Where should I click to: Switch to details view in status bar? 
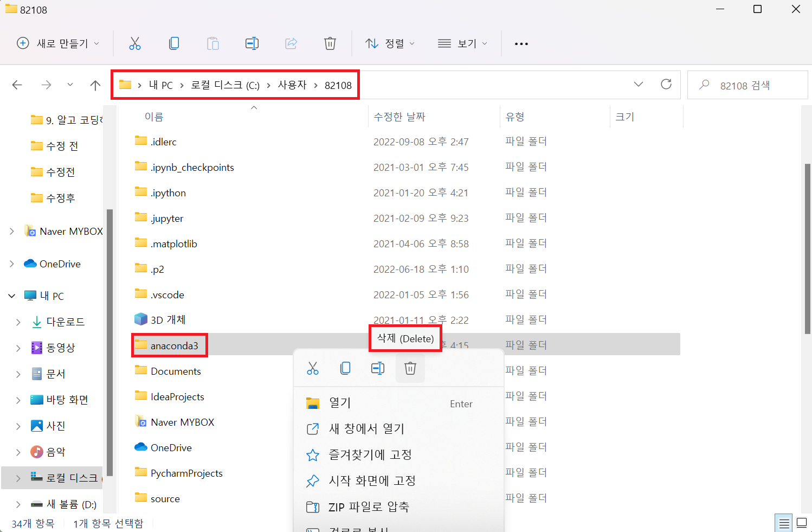click(784, 523)
